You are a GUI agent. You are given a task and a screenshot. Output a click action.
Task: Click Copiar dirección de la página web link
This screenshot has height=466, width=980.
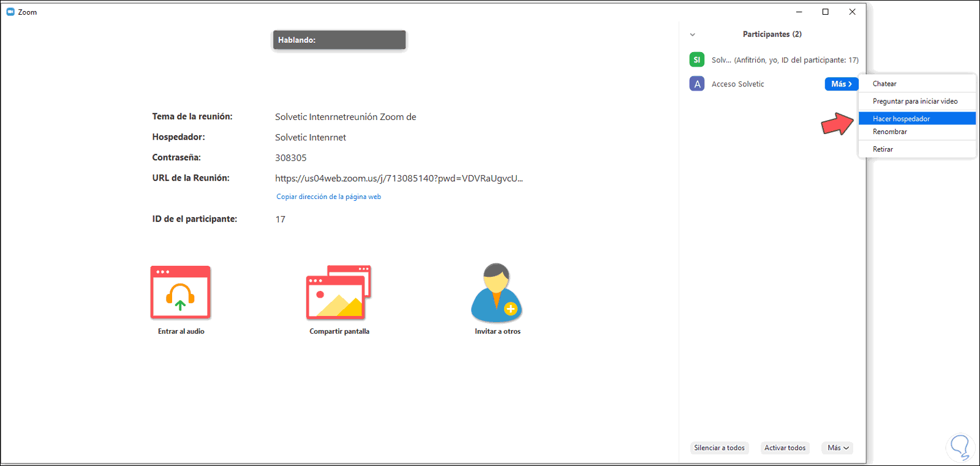click(329, 197)
